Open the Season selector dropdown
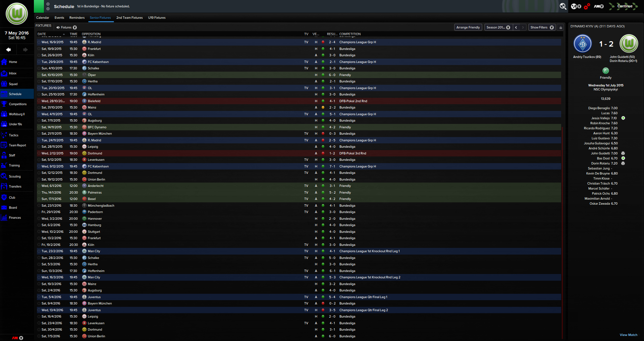The width and height of the screenshot is (644, 341). point(498,27)
